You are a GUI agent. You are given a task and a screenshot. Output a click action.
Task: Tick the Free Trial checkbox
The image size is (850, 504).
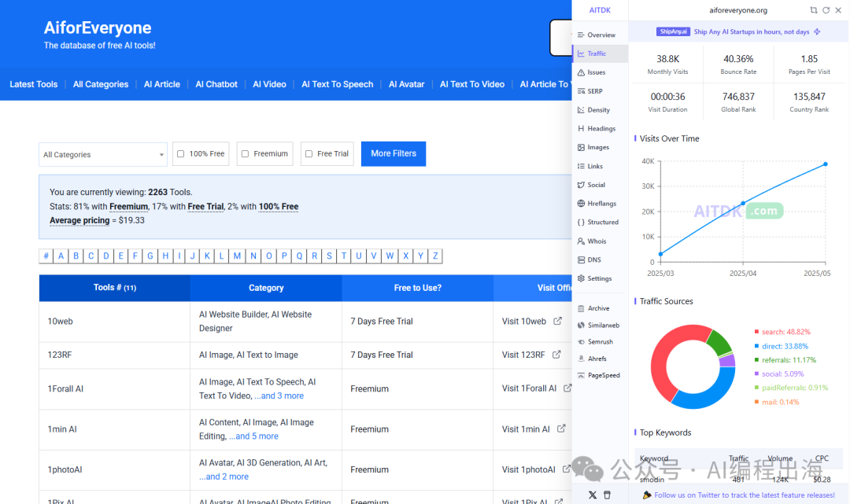point(309,154)
